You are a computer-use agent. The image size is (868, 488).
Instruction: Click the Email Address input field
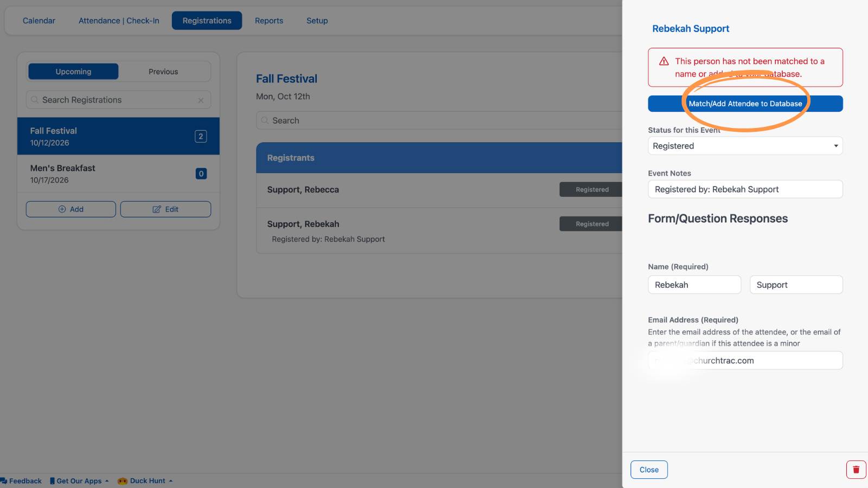coord(745,361)
